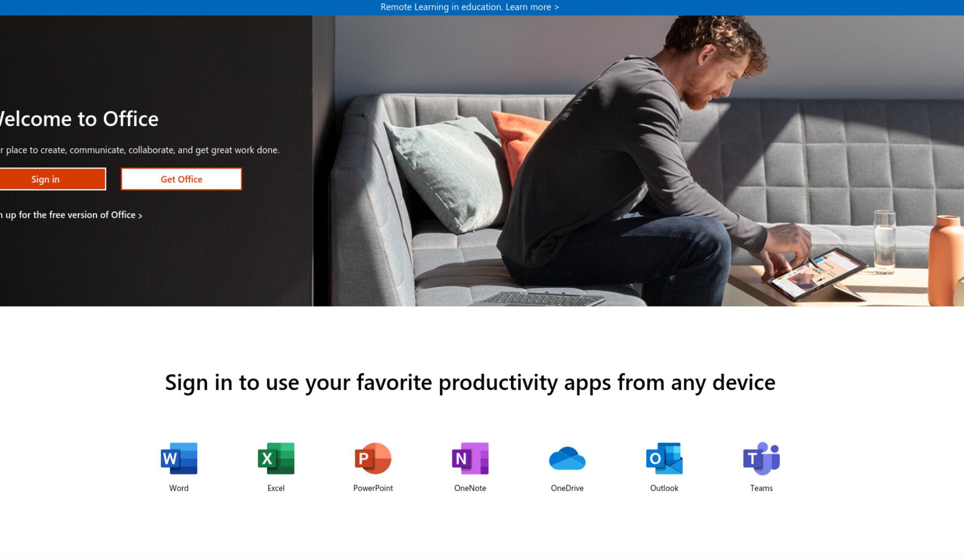Click the OneDrive label text
This screenshot has height=560, width=964.
click(567, 488)
